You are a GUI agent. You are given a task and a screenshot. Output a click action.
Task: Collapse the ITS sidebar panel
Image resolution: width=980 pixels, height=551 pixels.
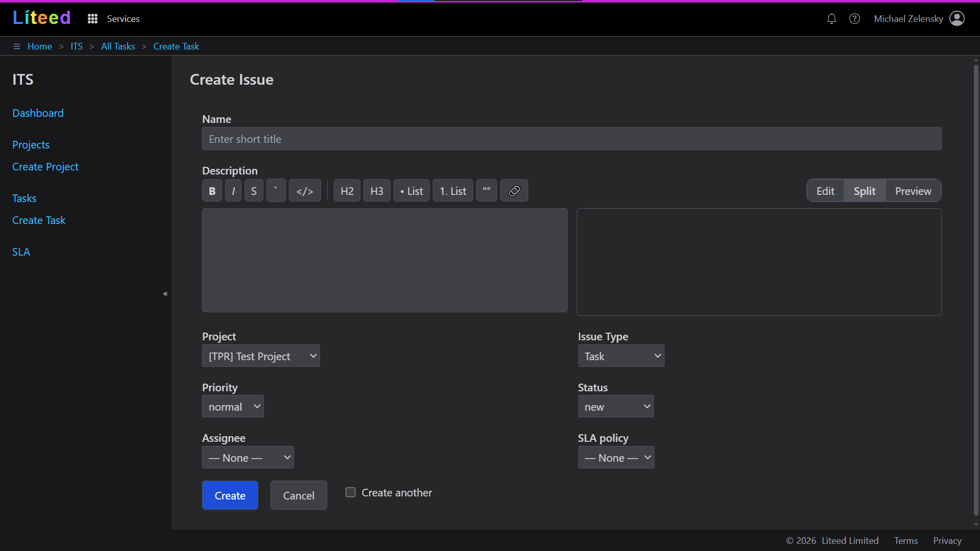[x=165, y=294]
